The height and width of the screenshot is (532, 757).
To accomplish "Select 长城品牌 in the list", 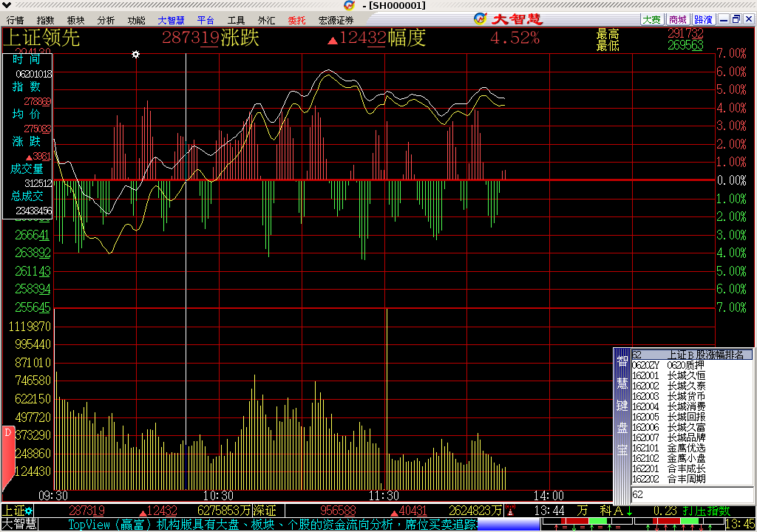I will tap(692, 438).
